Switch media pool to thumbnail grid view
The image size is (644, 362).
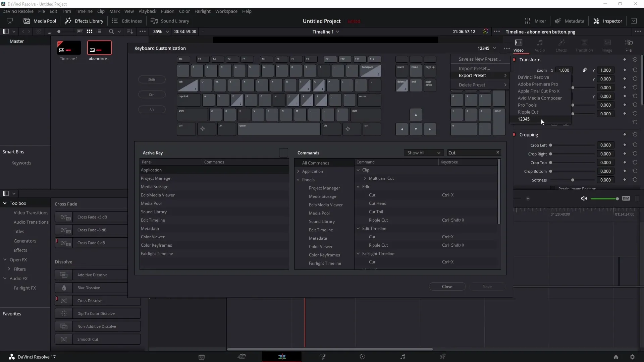click(x=90, y=32)
